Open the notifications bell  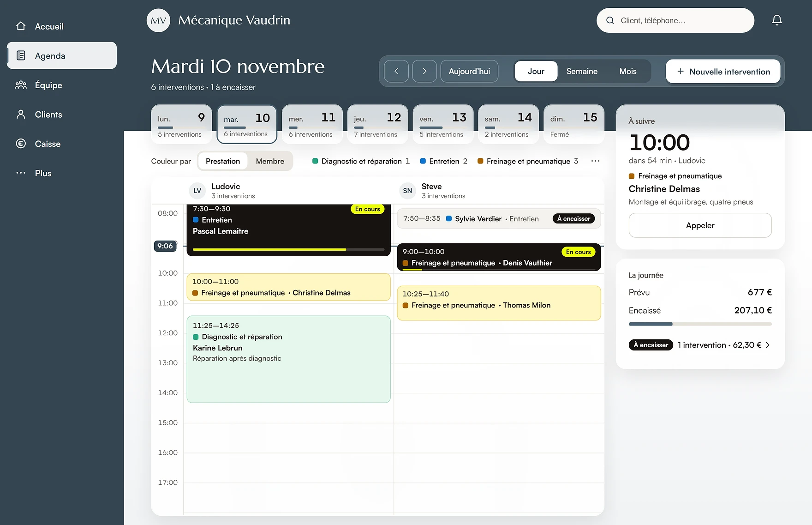(x=777, y=20)
